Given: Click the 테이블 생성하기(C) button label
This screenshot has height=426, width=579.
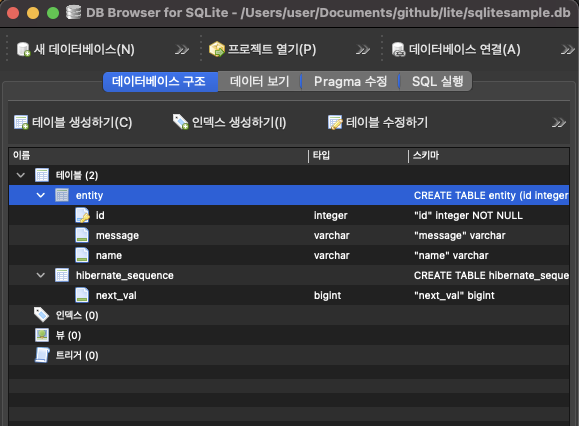Looking at the screenshot, I should tap(82, 123).
